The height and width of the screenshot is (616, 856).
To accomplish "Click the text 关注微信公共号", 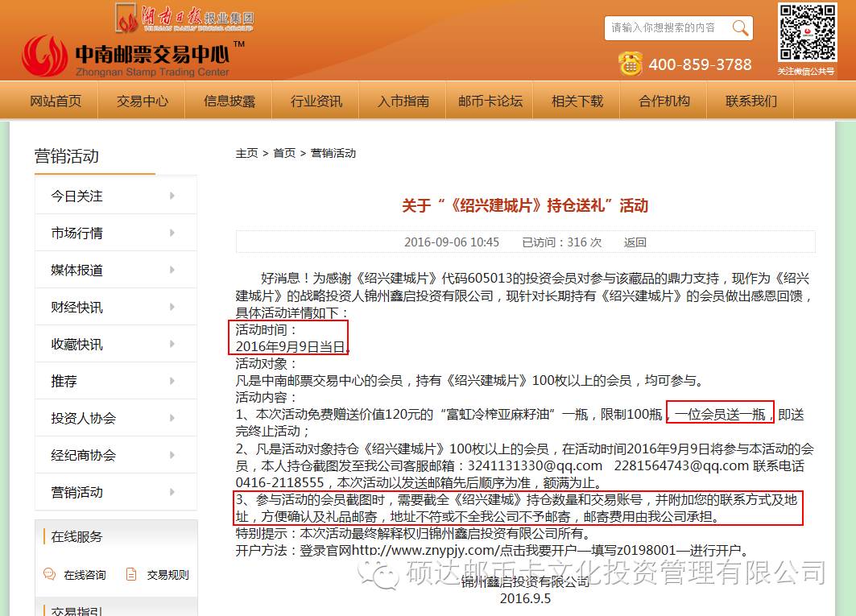I will pyautogui.click(x=806, y=72).
